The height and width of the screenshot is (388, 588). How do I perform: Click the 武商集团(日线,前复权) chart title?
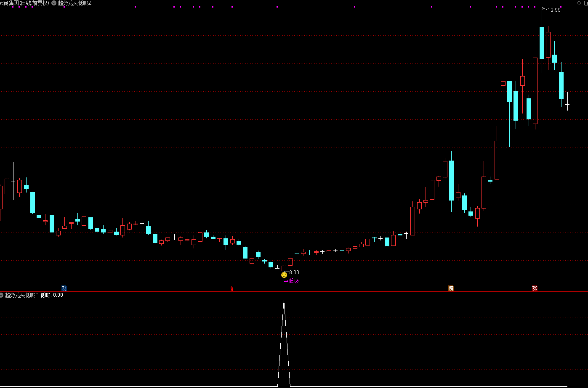click(24, 3)
